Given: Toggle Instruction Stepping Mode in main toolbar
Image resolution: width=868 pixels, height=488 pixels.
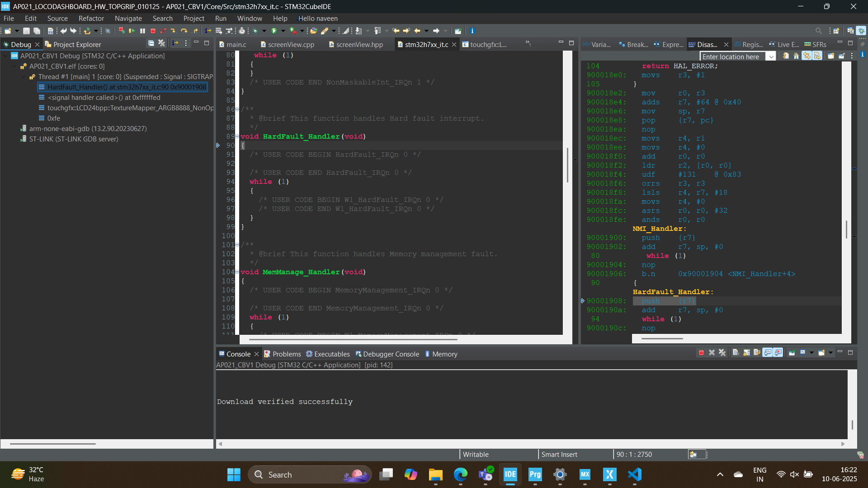Looking at the screenshot, I should (208, 31).
